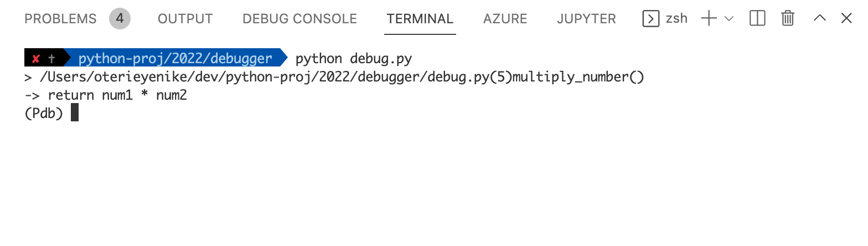This screenshot has height=246, width=868.
Task: Switch to the OUTPUT tab
Action: pos(185,19)
